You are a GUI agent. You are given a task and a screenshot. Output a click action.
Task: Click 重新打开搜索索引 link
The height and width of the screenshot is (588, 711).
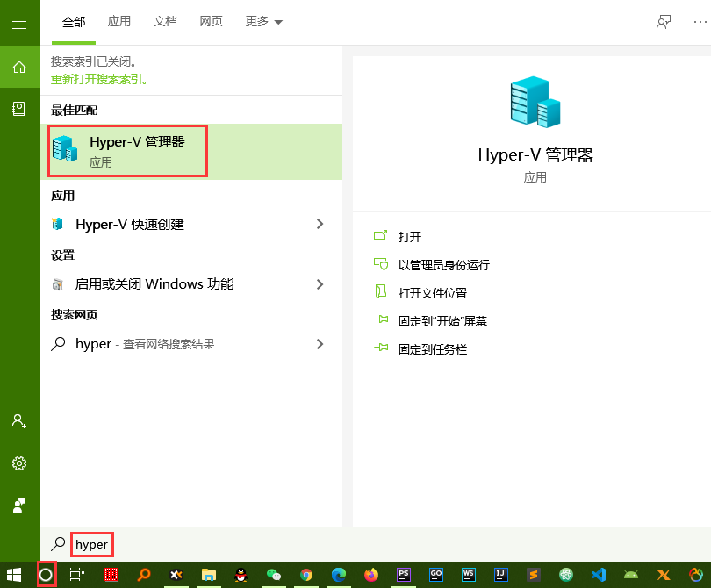pos(99,79)
